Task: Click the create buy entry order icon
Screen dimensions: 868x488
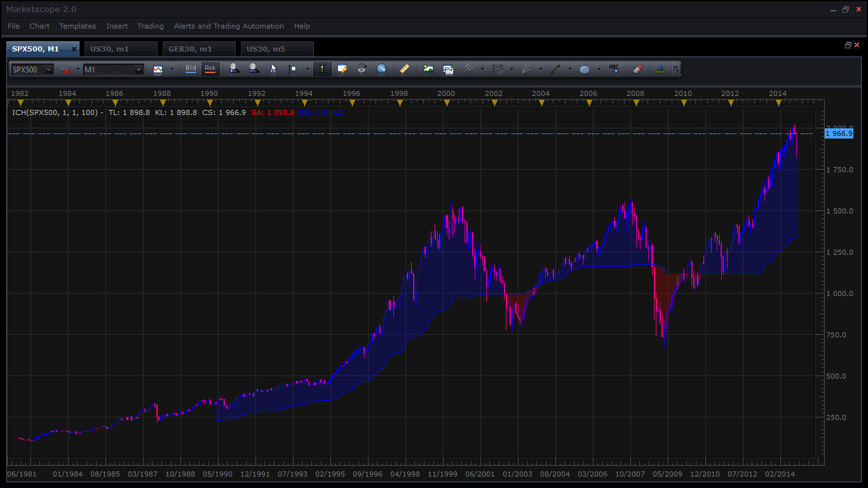Action: [234, 69]
